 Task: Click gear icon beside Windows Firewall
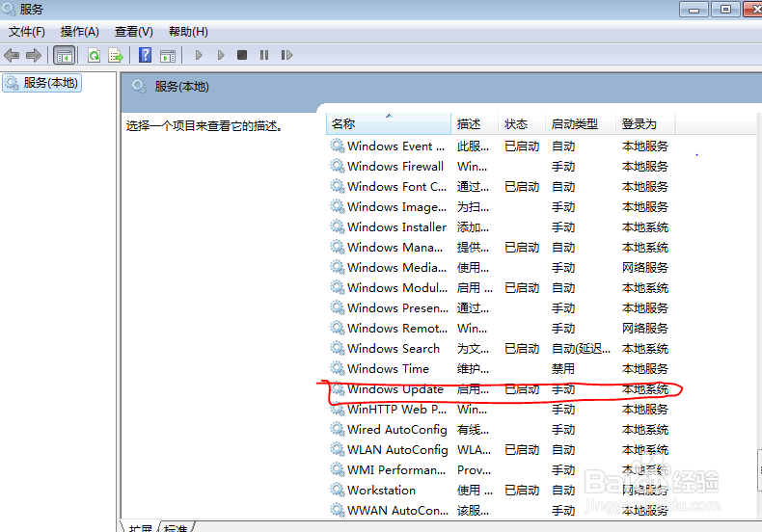(338, 166)
